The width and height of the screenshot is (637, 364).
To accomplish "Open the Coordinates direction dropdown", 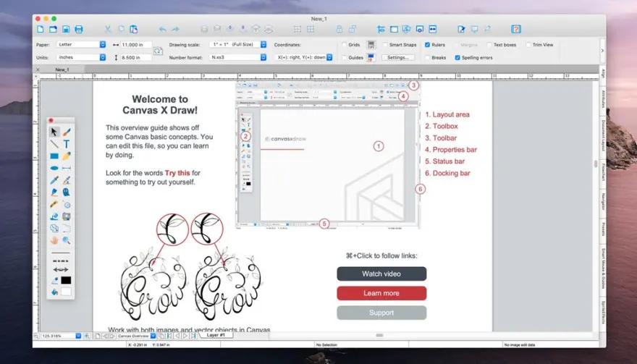I will (x=303, y=58).
